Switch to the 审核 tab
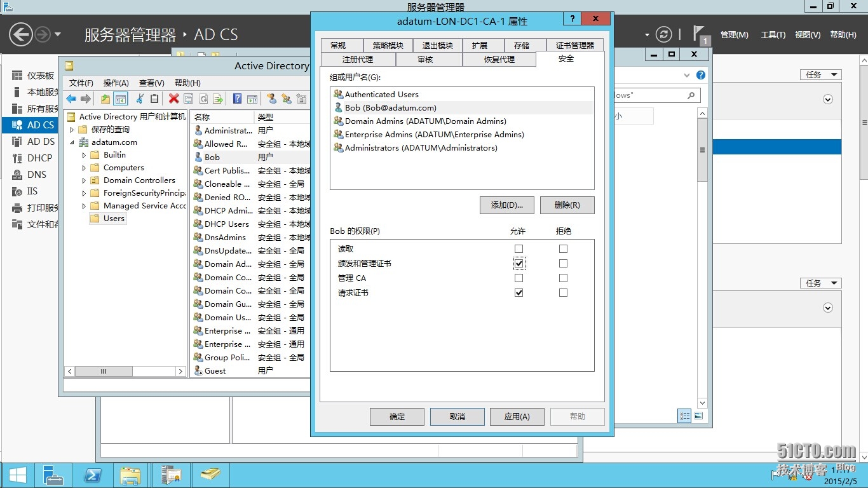Screen dimensions: 868x488 429,59
